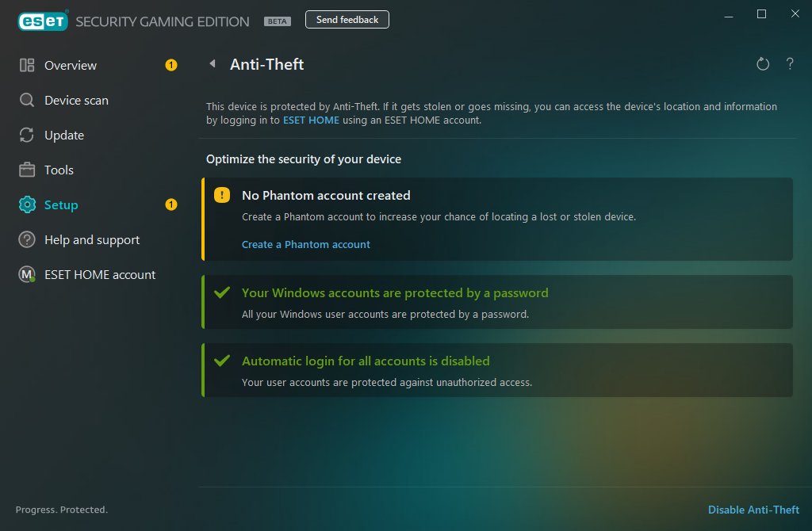
Task: Click 'Your Windows accounts are protected by a password' heading
Action: (x=395, y=293)
